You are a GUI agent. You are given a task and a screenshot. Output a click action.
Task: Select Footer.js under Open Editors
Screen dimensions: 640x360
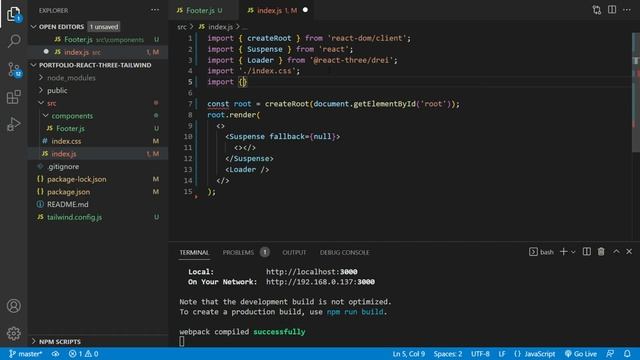point(98,40)
